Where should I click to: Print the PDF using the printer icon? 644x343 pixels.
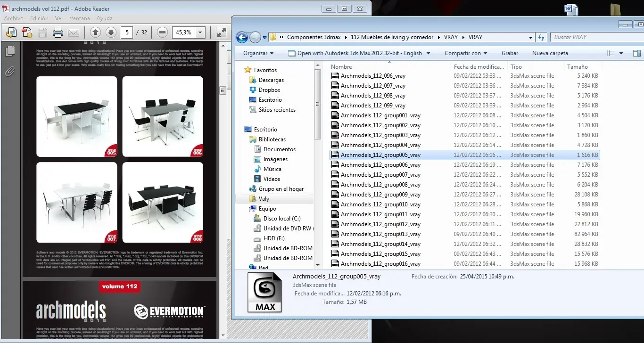coord(58,33)
